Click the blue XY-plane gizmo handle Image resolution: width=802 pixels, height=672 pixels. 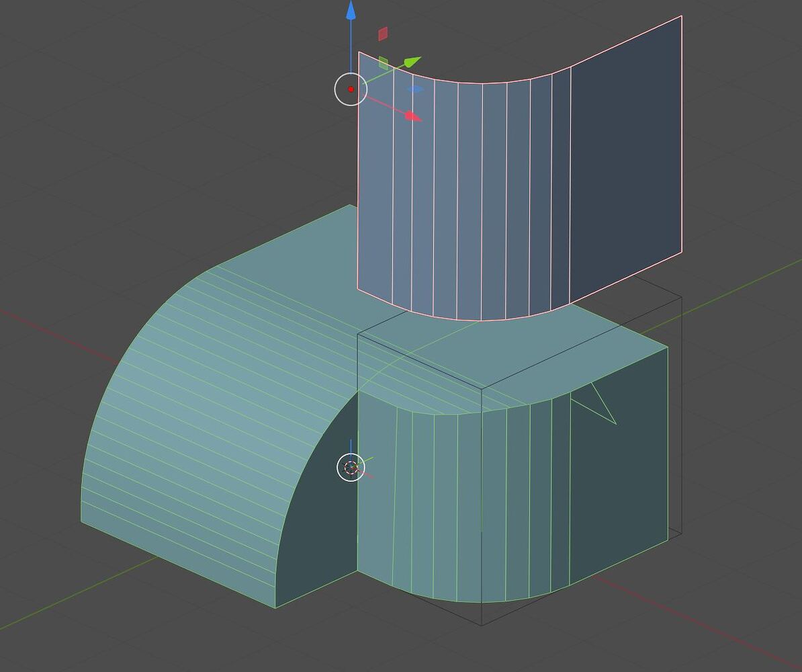[x=415, y=89]
